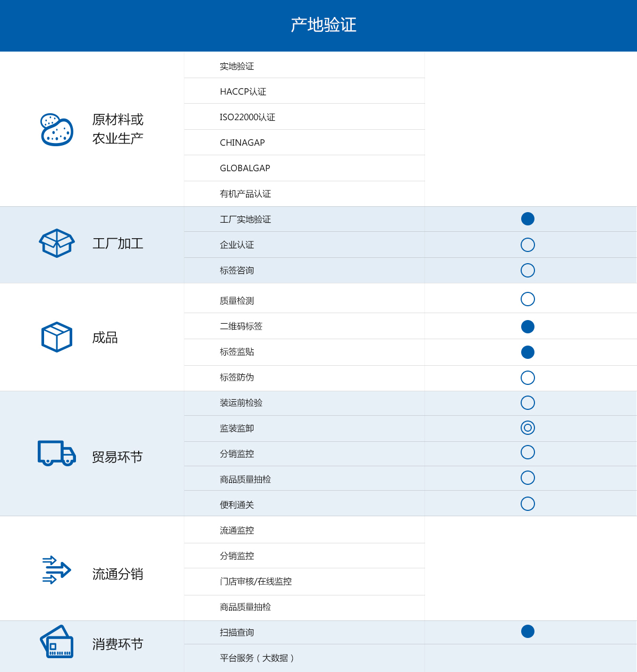Screen dimensions: 637x672
Task: Toggle the 监装监卸 ringed radio button
Action: pyautogui.click(x=528, y=428)
